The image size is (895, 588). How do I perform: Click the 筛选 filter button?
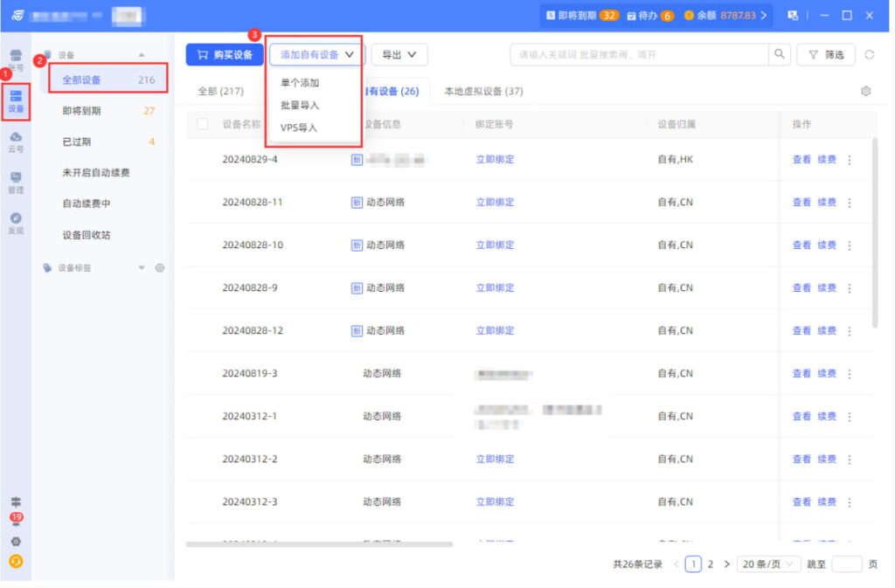(825, 55)
